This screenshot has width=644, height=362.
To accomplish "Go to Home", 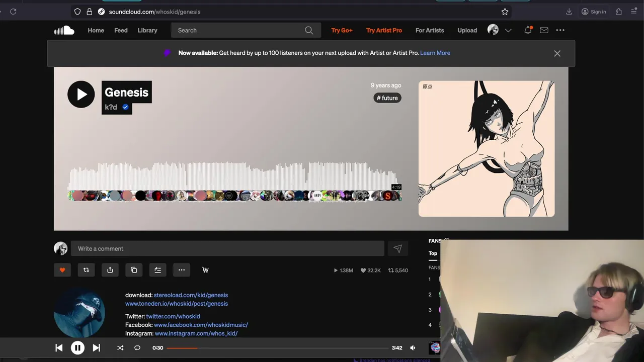I will [96, 30].
